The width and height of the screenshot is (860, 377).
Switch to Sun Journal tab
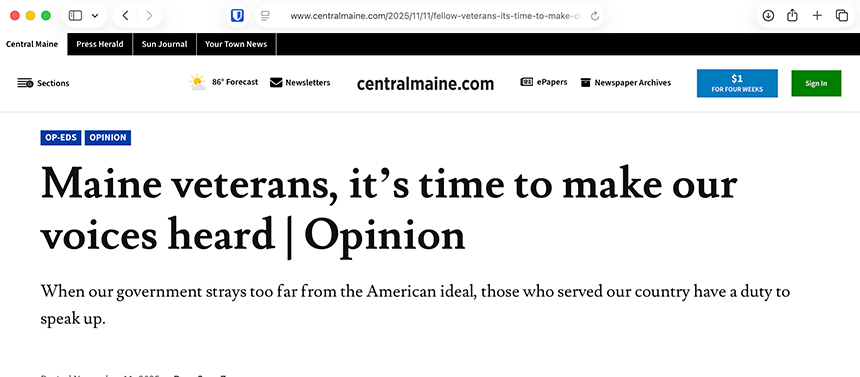click(x=165, y=44)
